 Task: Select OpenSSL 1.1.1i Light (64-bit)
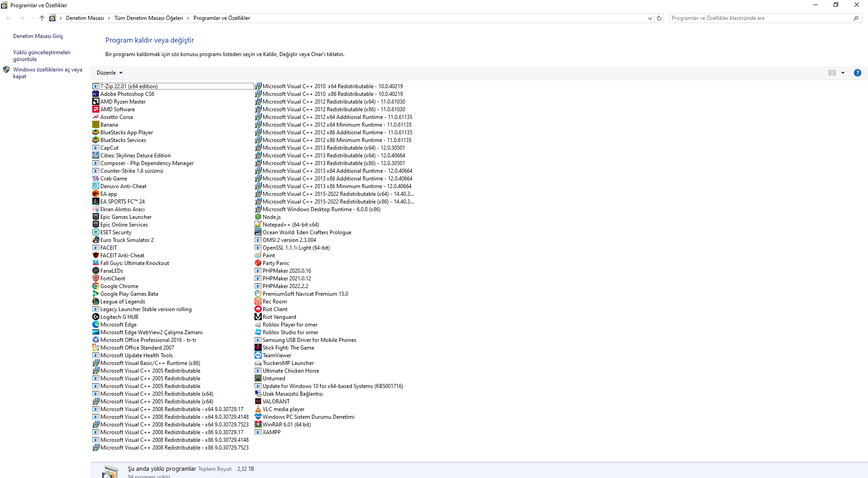(x=292, y=248)
